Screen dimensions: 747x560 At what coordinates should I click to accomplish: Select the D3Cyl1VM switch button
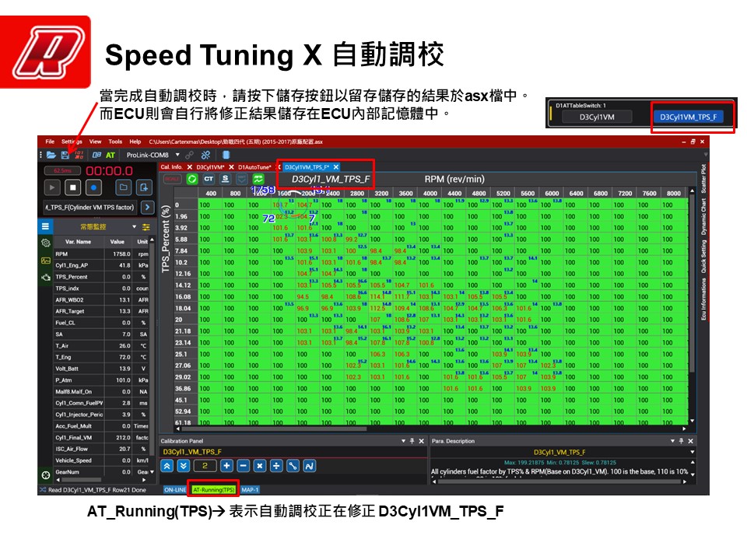597,117
